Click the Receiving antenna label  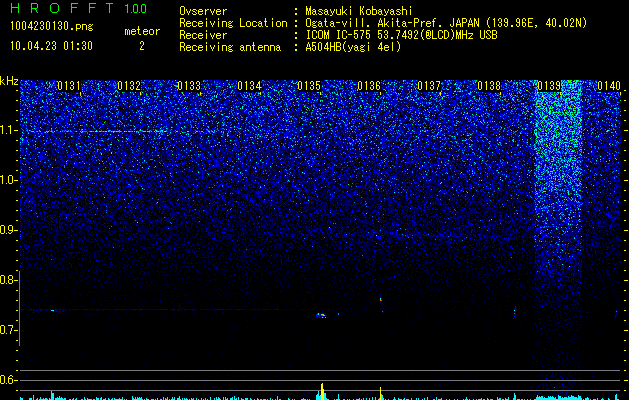point(230,47)
